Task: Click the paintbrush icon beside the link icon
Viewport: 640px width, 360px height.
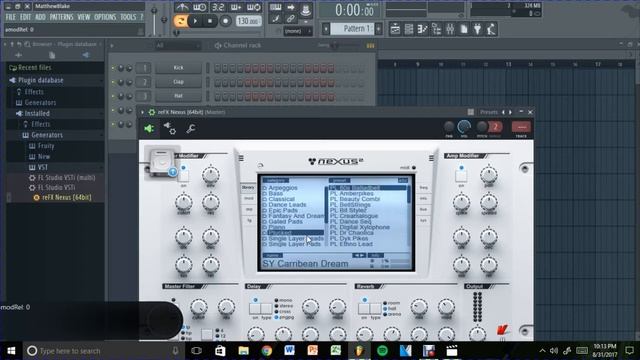Action: pos(276,18)
